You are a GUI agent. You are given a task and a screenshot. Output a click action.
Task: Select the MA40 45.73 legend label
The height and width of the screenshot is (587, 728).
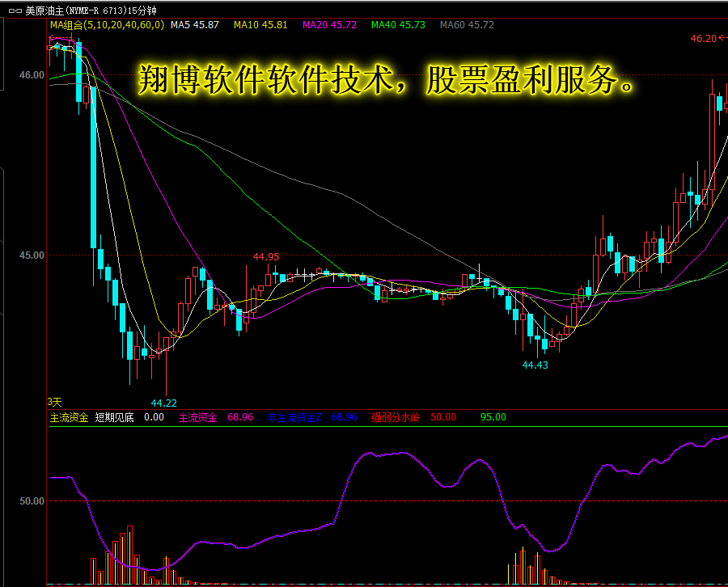[x=398, y=25]
